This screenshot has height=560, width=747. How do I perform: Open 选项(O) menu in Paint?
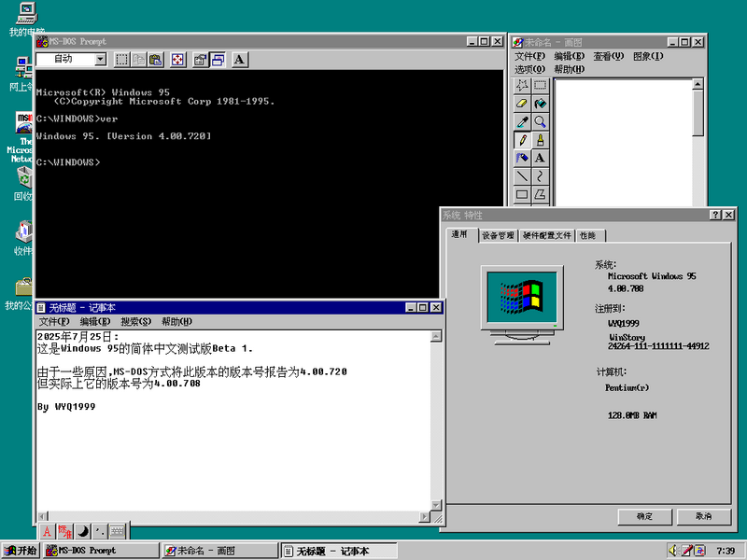529,69
